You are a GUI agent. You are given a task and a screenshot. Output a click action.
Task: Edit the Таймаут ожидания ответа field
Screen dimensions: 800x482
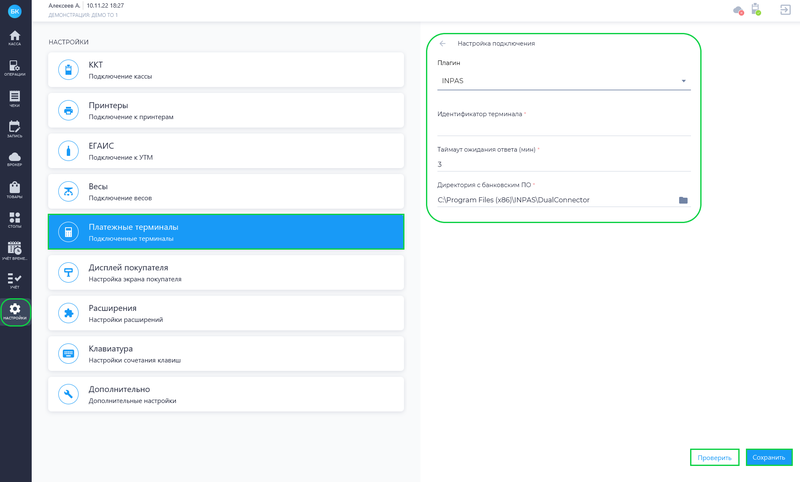click(564, 164)
